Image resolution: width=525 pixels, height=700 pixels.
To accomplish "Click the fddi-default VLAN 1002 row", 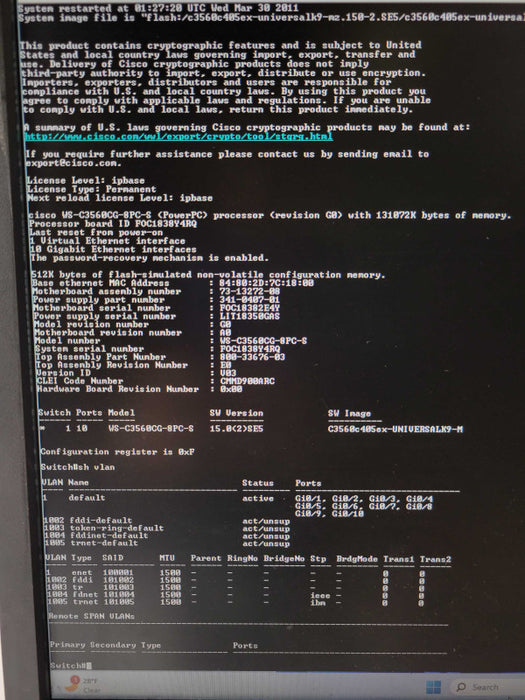I will pyautogui.click(x=167, y=521).
